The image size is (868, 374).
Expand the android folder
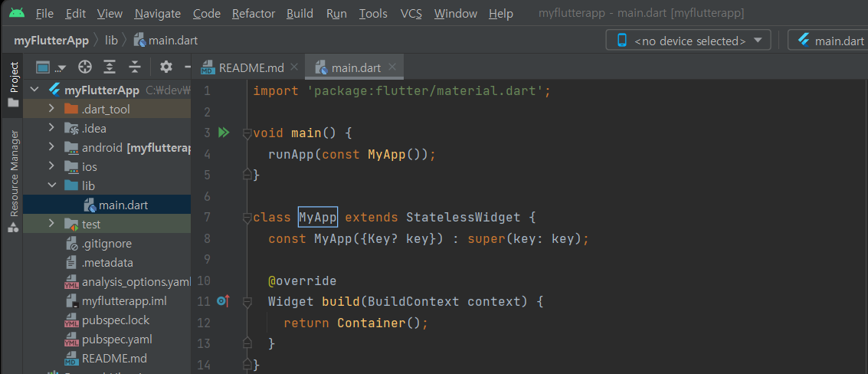[x=51, y=147]
